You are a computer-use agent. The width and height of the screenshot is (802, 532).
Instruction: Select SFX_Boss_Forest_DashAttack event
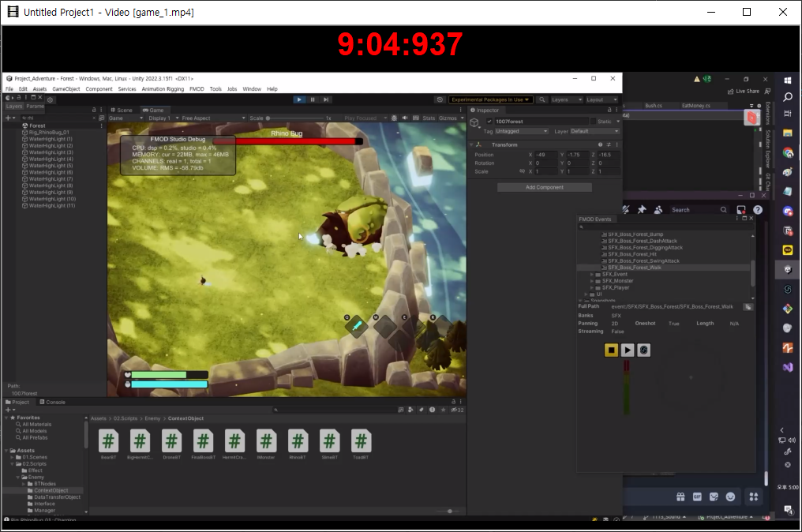point(642,241)
